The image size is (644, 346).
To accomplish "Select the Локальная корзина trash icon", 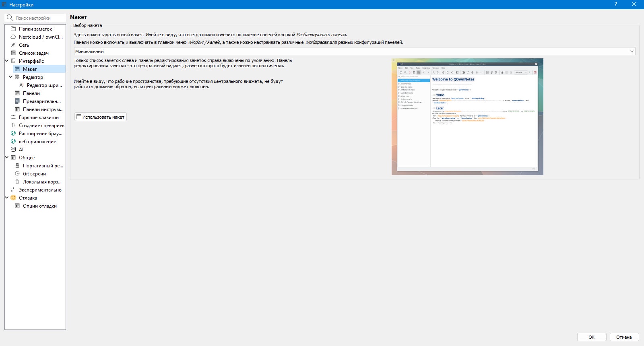I will [x=17, y=182].
